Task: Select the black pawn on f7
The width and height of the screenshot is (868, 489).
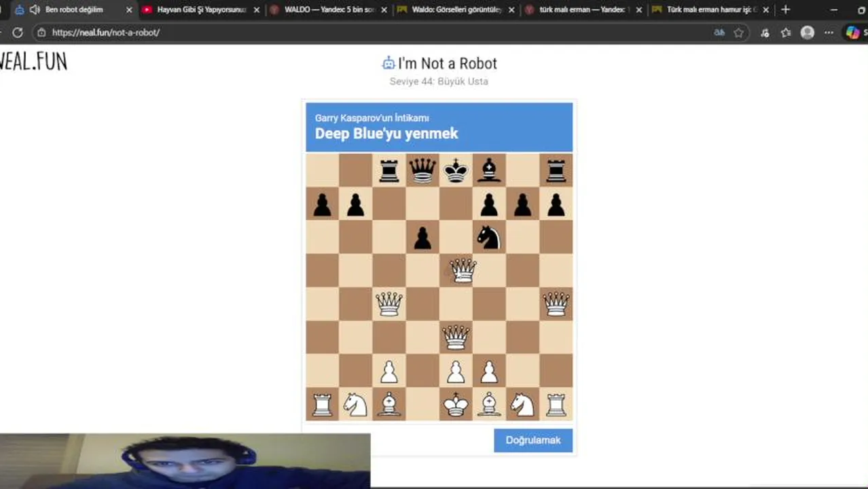Action: click(x=489, y=204)
